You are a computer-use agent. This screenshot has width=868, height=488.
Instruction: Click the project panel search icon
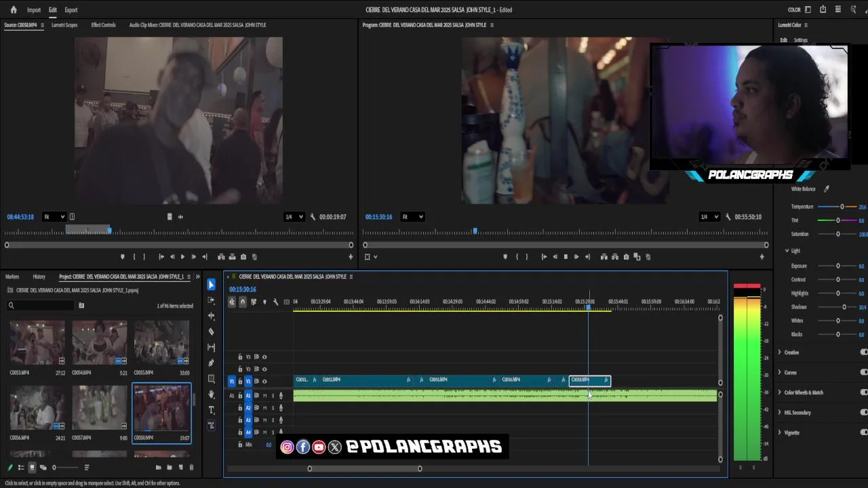click(x=11, y=306)
